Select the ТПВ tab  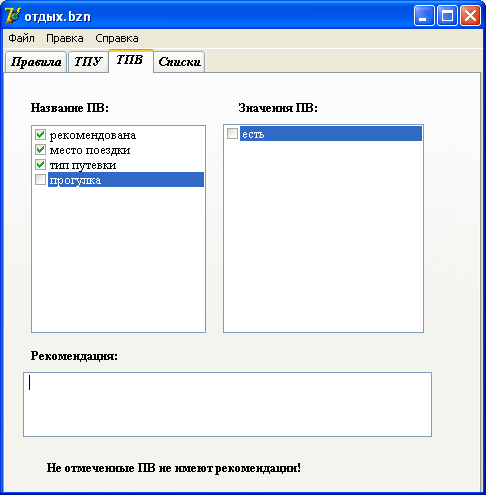tap(130, 60)
